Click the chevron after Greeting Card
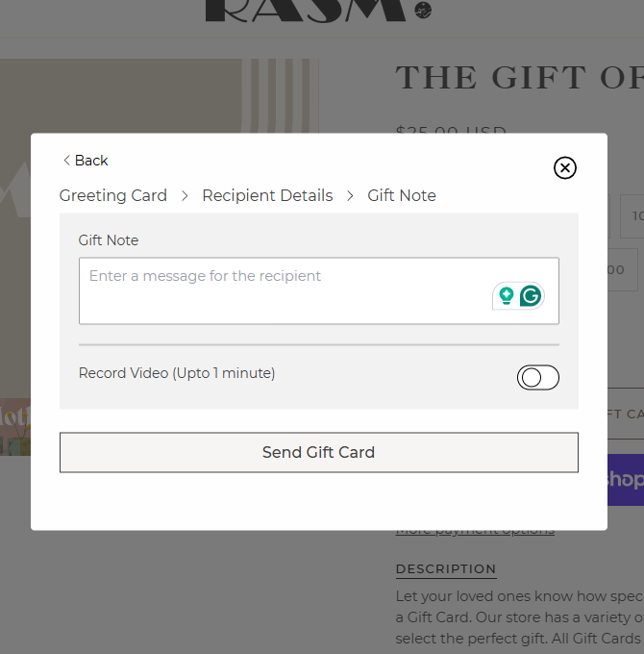 click(185, 195)
